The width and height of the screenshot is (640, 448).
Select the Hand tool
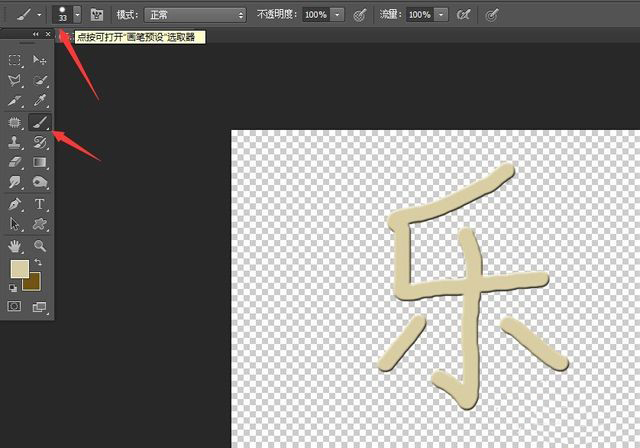(15, 246)
